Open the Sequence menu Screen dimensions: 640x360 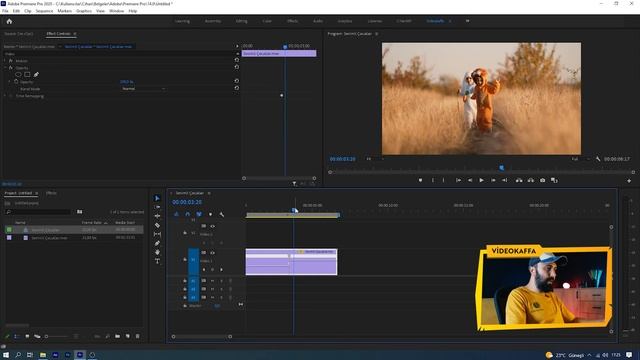pyautogui.click(x=44, y=11)
